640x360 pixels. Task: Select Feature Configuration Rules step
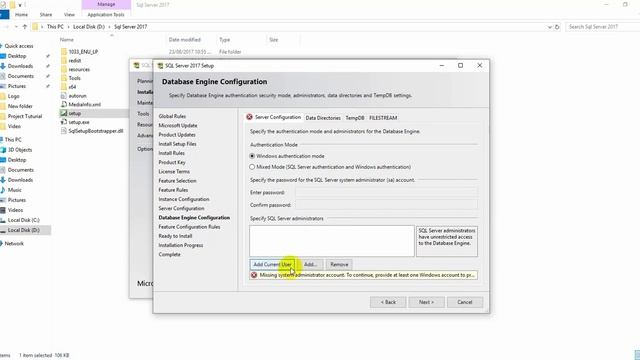(x=189, y=227)
